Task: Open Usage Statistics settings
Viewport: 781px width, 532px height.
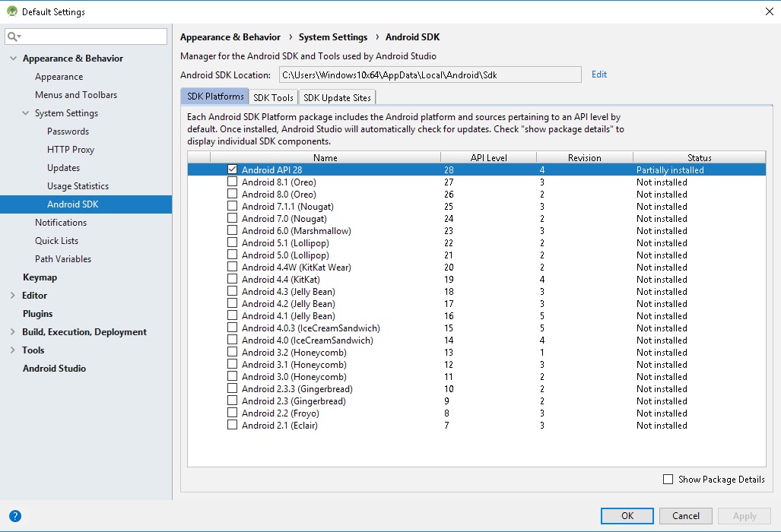Action: point(78,186)
